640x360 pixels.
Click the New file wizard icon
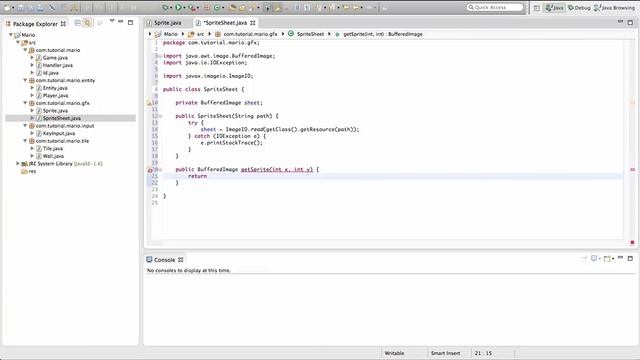click(x=7, y=8)
